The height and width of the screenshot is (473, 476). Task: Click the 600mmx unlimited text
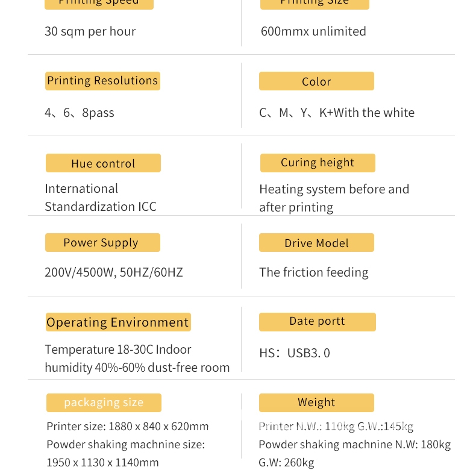click(313, 31)
